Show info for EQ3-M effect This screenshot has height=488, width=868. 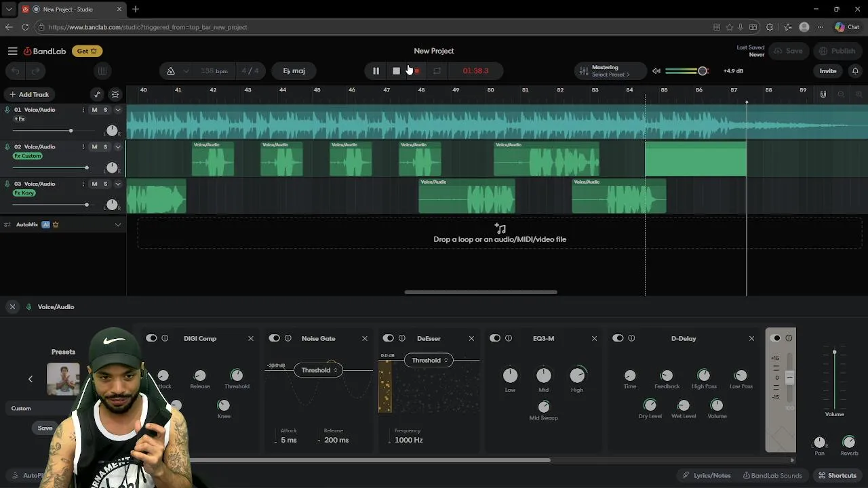coord(509,338)
